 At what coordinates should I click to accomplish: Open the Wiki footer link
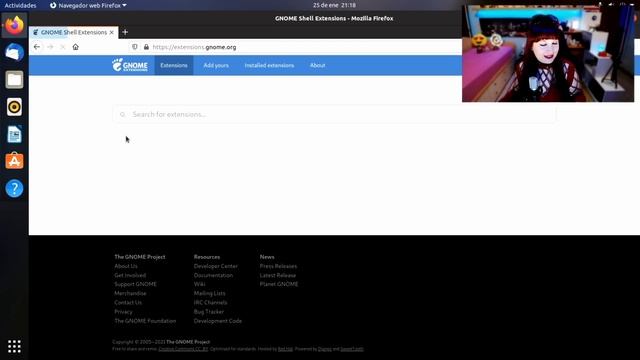(x=200, y=284)
